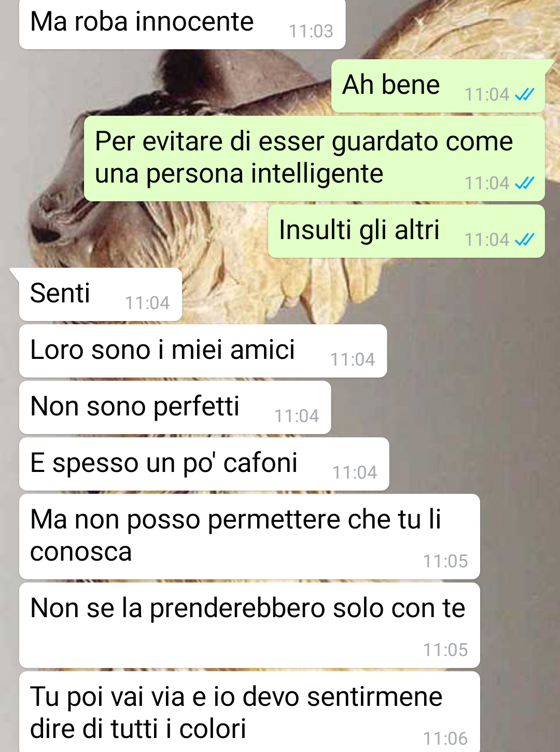
Task: Click blue ticks beside 'Insulti gli altri'
Action: [524, 240]
